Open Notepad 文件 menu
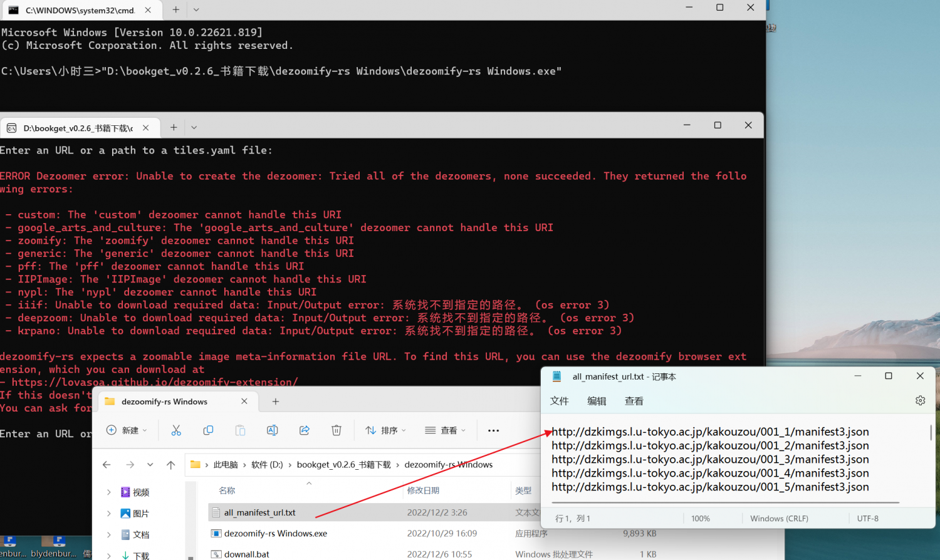Viewport: 940px width, 560px height. coord(559,401)
